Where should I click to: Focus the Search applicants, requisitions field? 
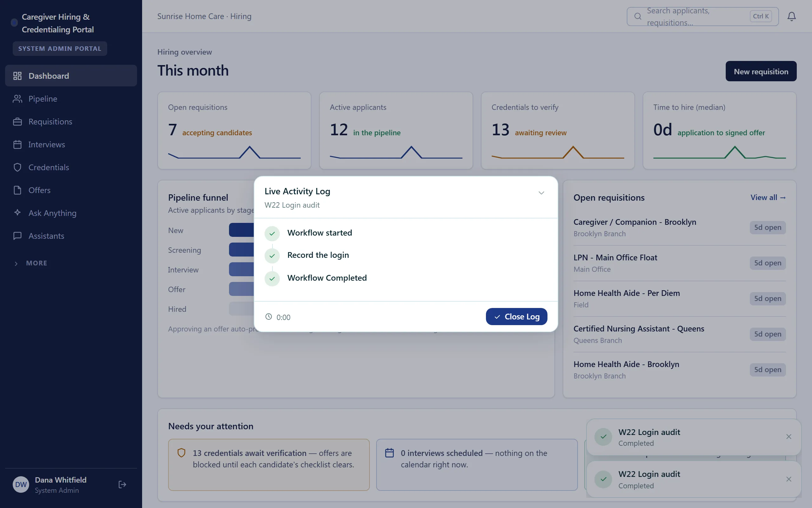tap(703, 17)
